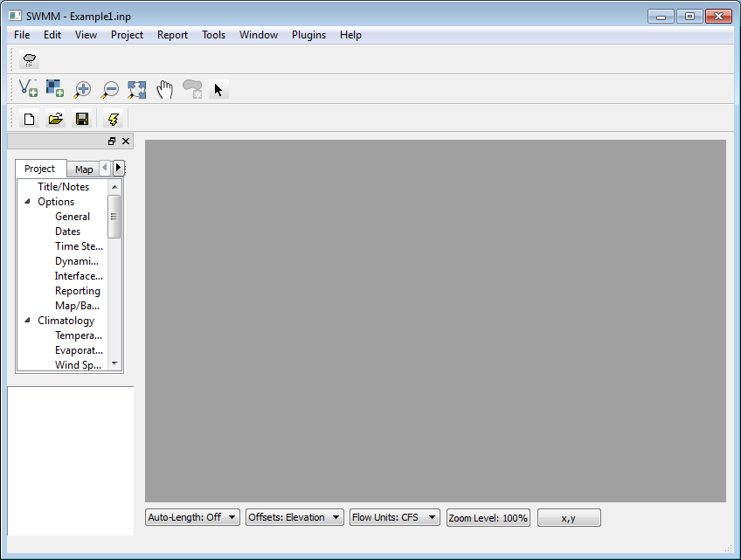Open the Edit menu

point(52,35)
